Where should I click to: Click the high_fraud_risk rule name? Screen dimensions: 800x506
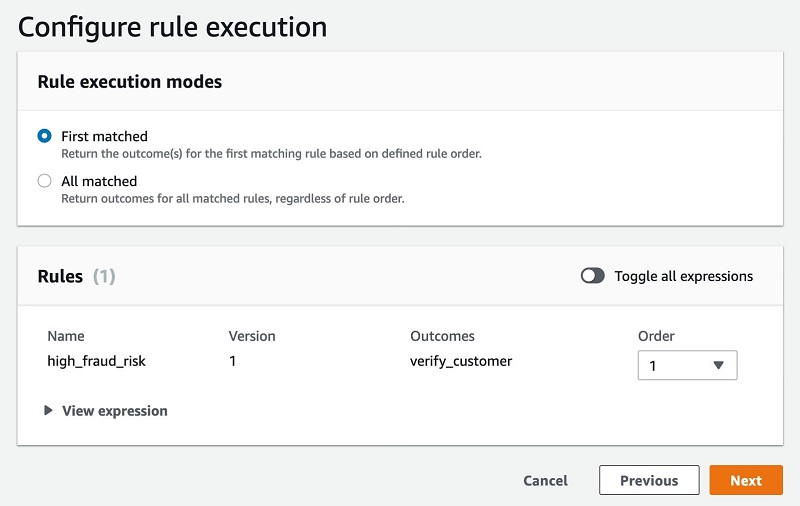[96, 361]
